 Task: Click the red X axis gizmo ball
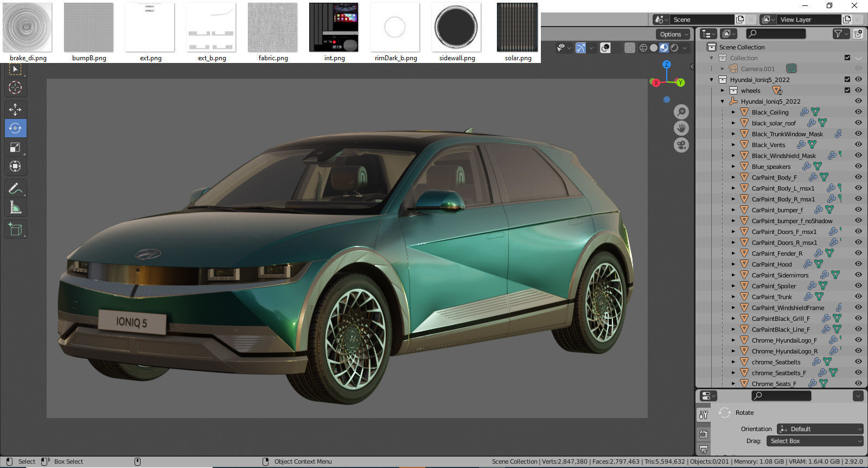[x=656, y=83]
